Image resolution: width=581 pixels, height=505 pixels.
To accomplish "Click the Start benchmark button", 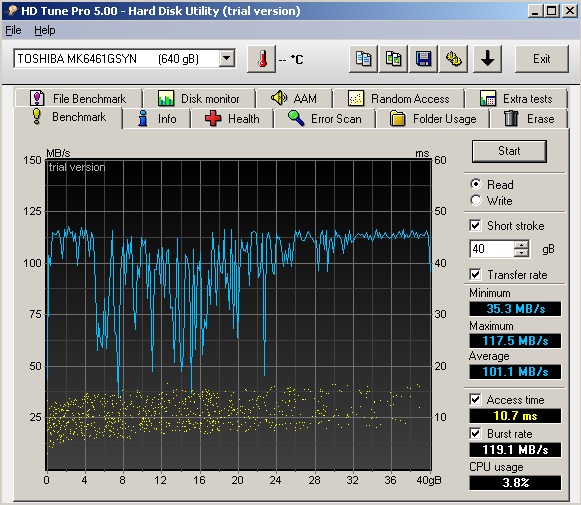I will tap(509, 151).
